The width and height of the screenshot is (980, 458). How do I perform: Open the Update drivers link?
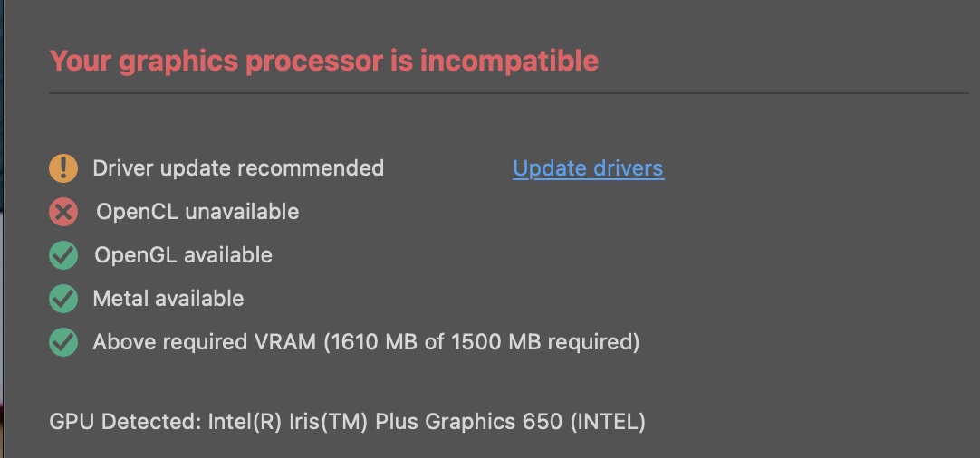(x=588, y=168)
